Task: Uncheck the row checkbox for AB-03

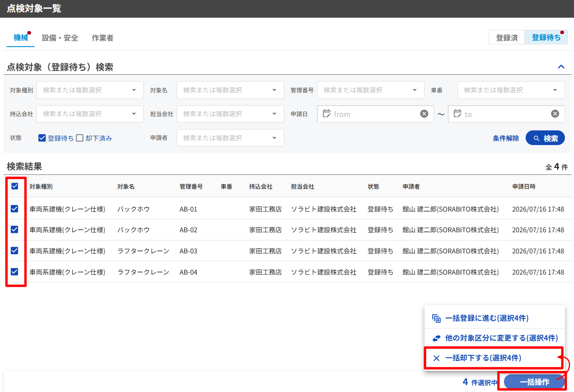Action: [x=15, y=250]
